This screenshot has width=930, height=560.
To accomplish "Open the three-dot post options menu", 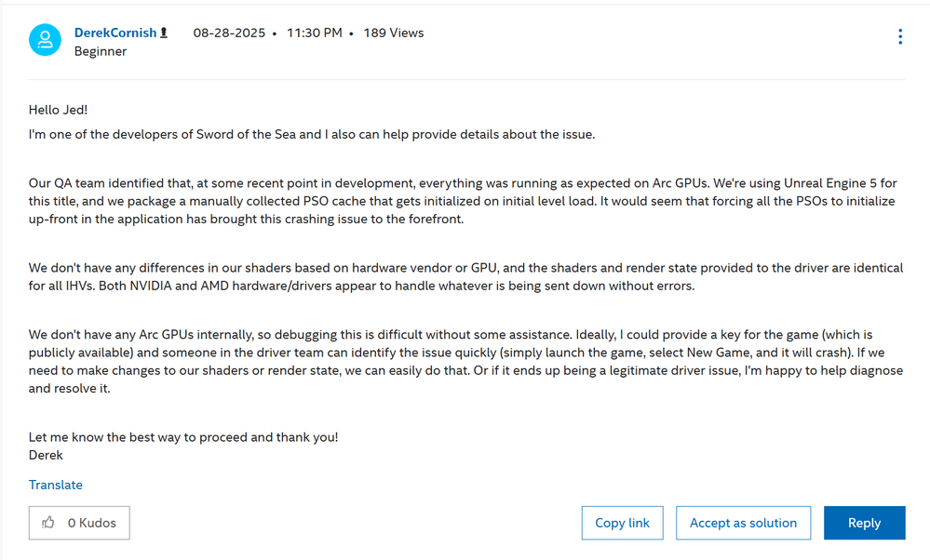I will (x=900, y=36).
